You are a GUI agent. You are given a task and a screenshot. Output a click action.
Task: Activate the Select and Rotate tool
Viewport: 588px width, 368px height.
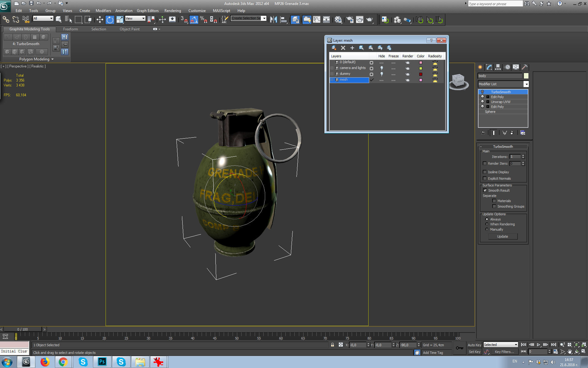point(110,19)
